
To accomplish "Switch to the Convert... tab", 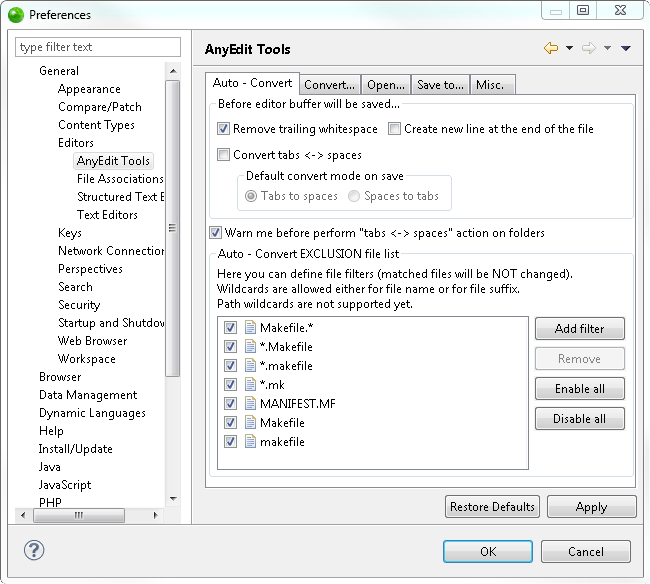I will 330,85.
